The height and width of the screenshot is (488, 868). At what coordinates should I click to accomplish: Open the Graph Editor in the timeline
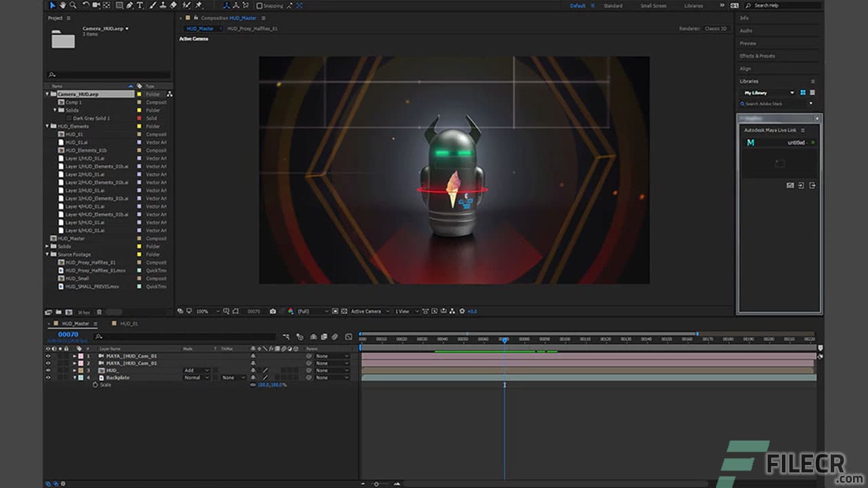pos(349,337)
